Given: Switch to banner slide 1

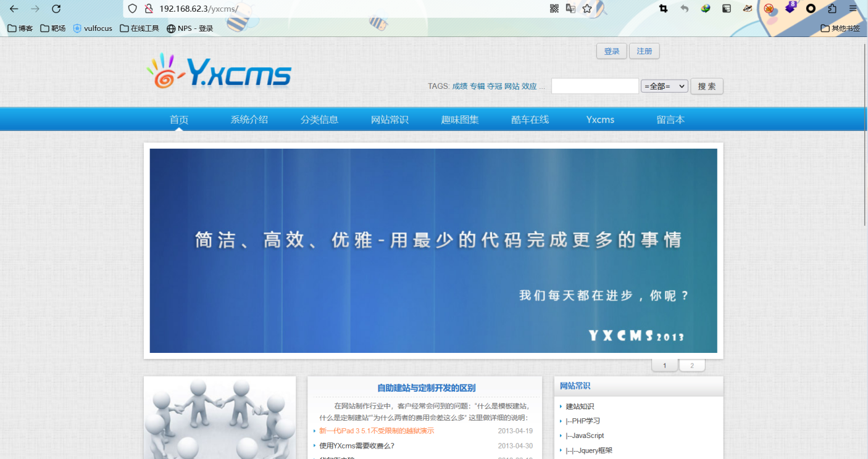Looking at the screenshot, I should (665, 366).
